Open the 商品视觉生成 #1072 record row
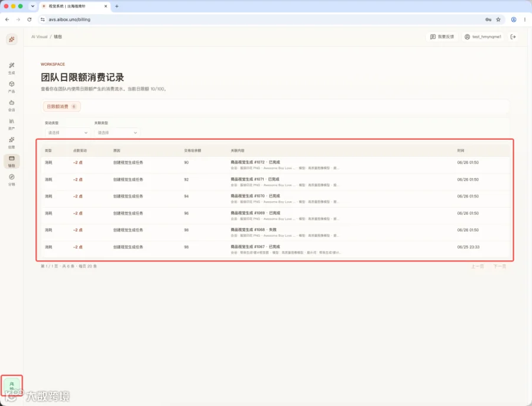Viewport: 532px width, 406px height. tap(276, 165)
